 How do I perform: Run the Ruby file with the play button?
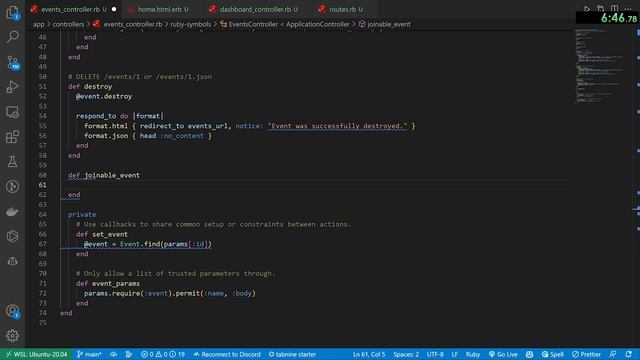point(587,9)
